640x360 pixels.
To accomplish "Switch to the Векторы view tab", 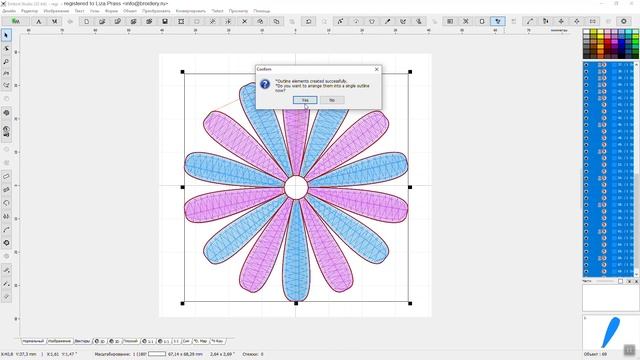I will click(x=82, y=341).
